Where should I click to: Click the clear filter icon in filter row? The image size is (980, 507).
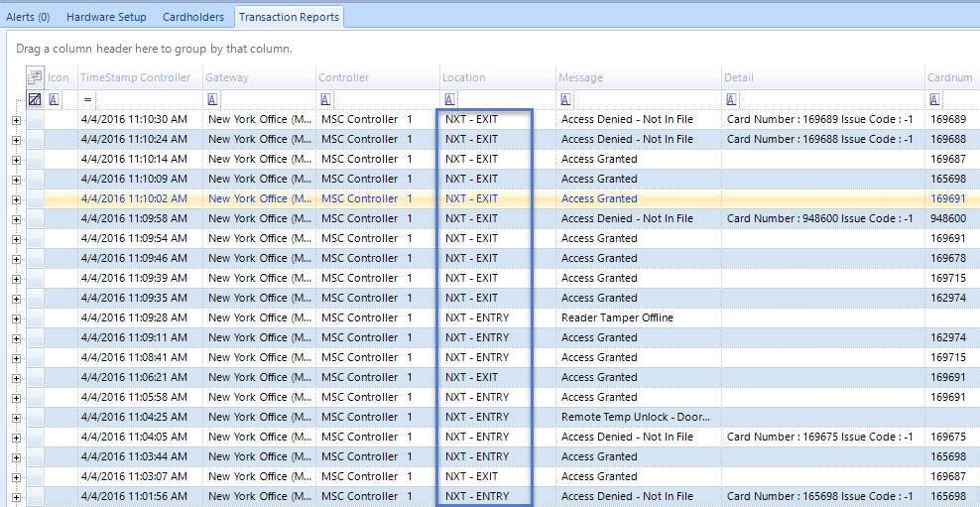pos(35,99)
